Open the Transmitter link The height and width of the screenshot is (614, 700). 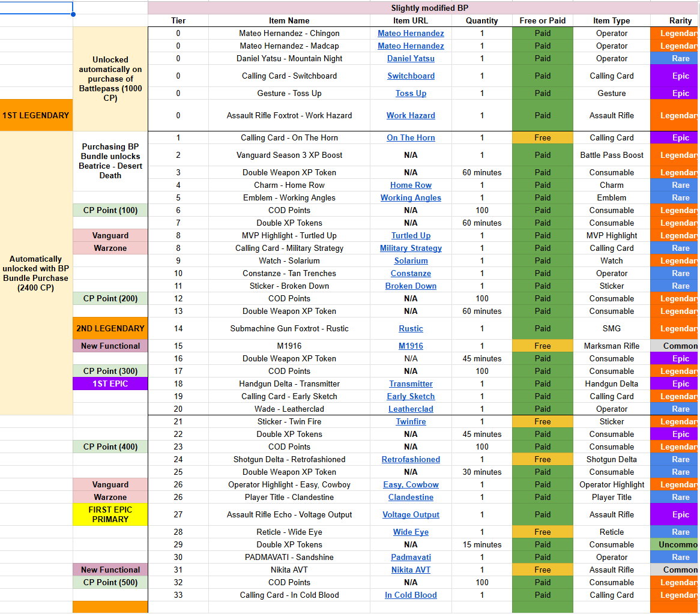pyautogui.click(x=411, y=384)
